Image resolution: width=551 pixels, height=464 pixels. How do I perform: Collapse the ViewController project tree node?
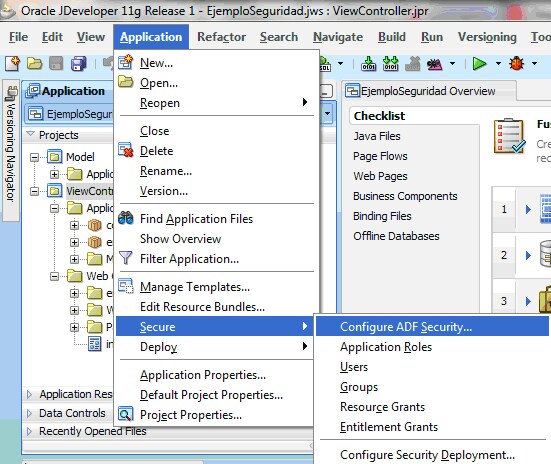[x=34, y=191]
